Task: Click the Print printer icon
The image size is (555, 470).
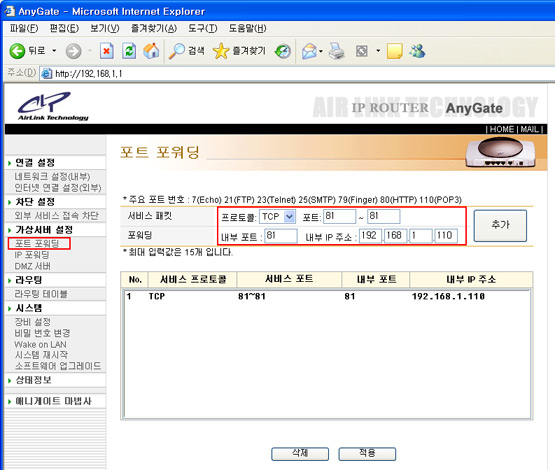Action: coord(337,51)
